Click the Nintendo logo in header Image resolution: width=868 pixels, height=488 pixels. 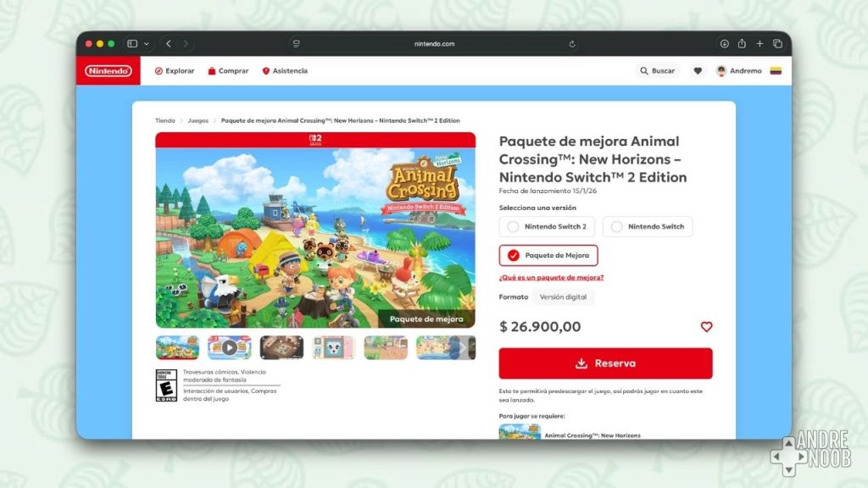pos(108,71)
